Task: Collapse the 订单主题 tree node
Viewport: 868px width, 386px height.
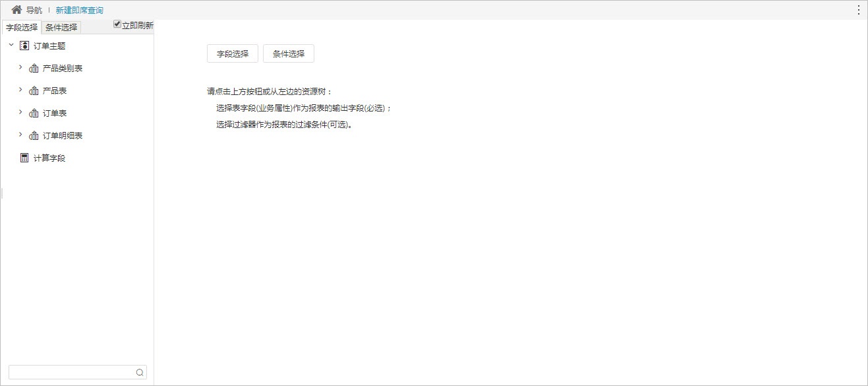Action: click(x=11, y=45)
